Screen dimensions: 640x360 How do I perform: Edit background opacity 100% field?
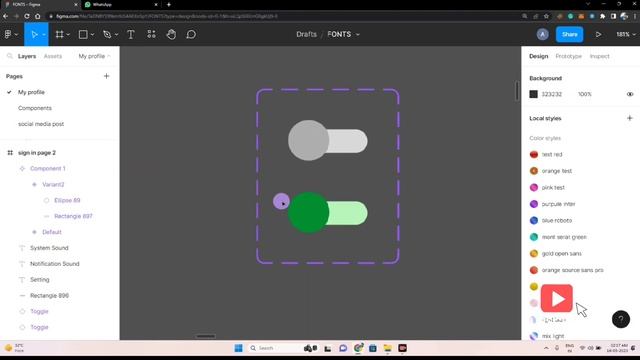tap(584, 94)
